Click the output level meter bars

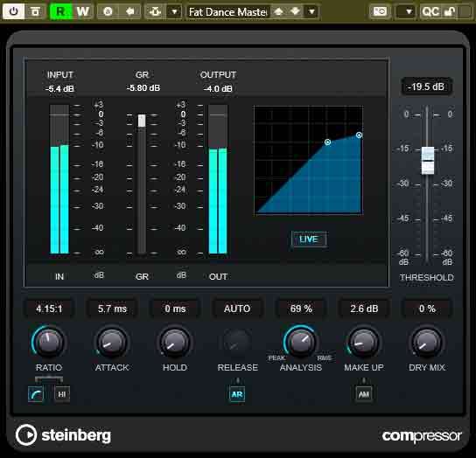(x=218, y=179)
